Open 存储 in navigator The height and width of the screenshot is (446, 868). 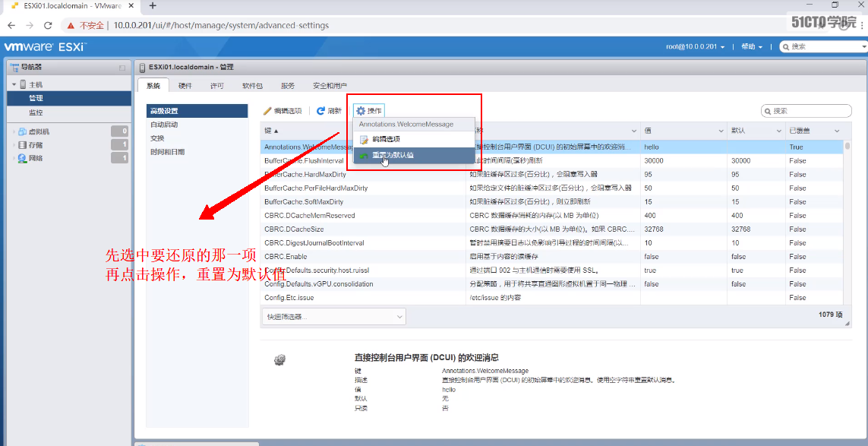tap(36, 145)
